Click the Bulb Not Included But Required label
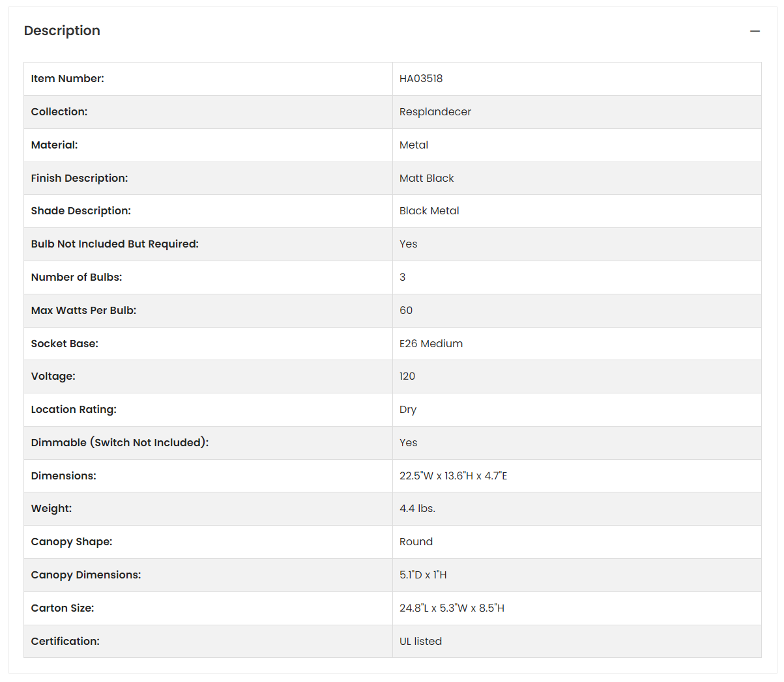Image resolution: width=784 pixels, height=682 pixels. click(x=115, y=244)
